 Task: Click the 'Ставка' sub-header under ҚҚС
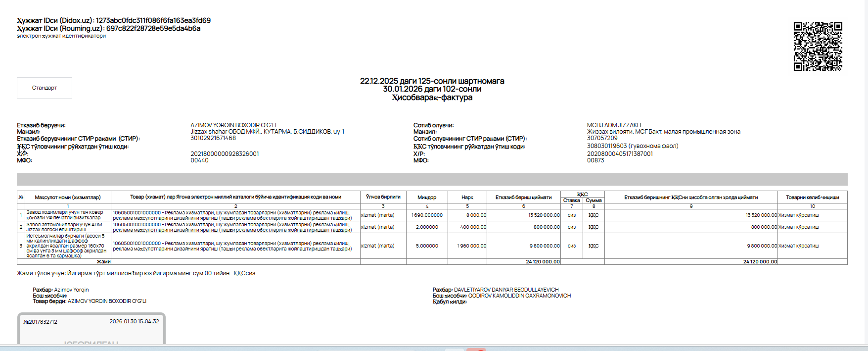click(x=571, y=201)
